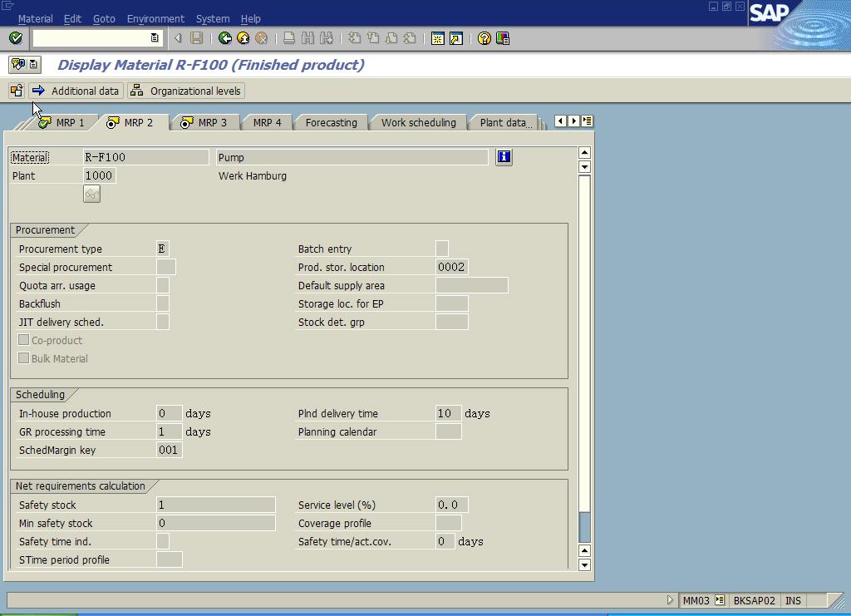
Task: Toggle the Co-product checkbox
Action: tap(24, 341)
